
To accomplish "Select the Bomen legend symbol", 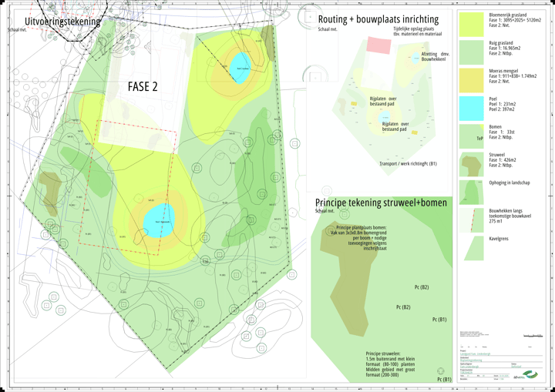I will (470, 136).
